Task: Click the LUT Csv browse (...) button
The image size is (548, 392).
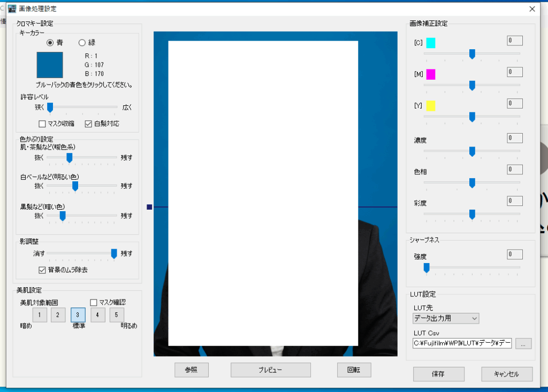Action: (523, 343)
